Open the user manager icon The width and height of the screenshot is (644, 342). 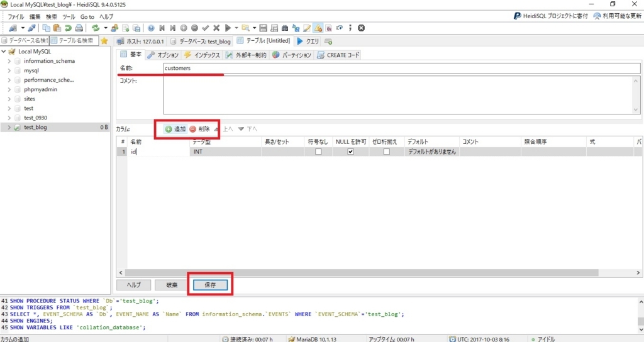[114, 28]
